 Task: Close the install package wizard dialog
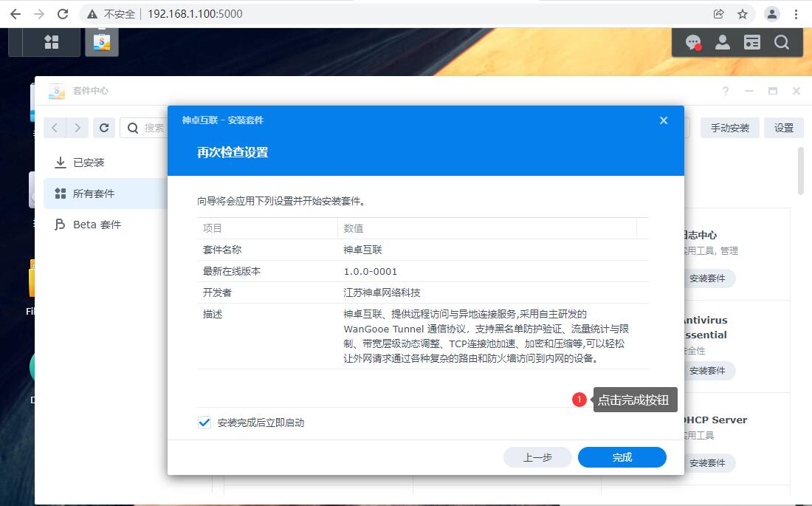click(664, 120)
